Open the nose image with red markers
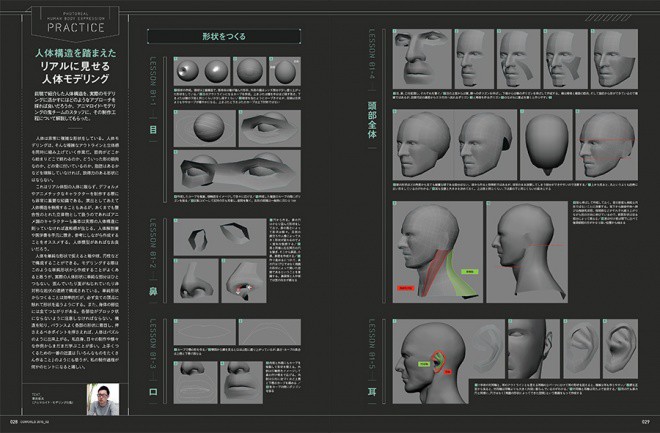The image size is (660, 433). [x=244, y=281]
